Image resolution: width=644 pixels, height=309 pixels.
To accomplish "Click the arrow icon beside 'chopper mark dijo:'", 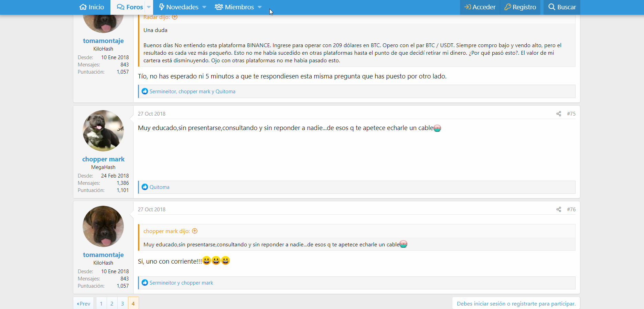I will pos(195,231).
